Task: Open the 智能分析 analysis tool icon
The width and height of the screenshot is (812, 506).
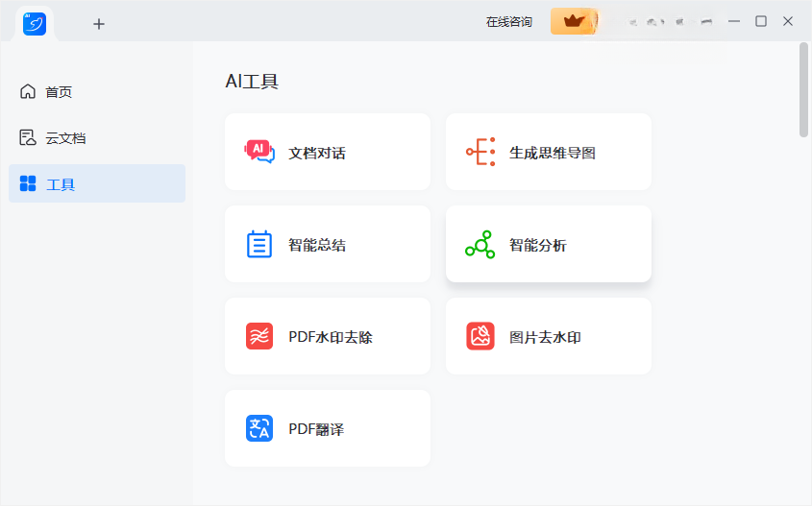Action: pyautogui.click(x=480, y=244)
